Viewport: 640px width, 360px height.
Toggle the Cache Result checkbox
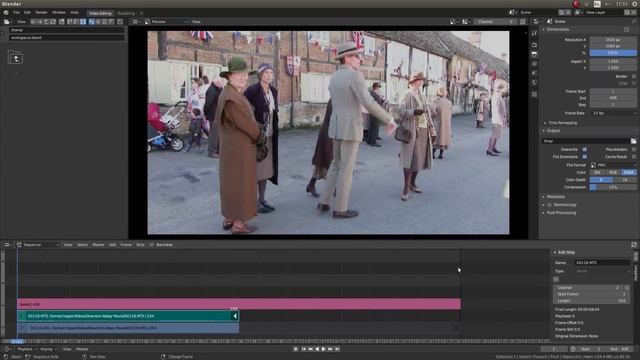[x=634, y=157]
